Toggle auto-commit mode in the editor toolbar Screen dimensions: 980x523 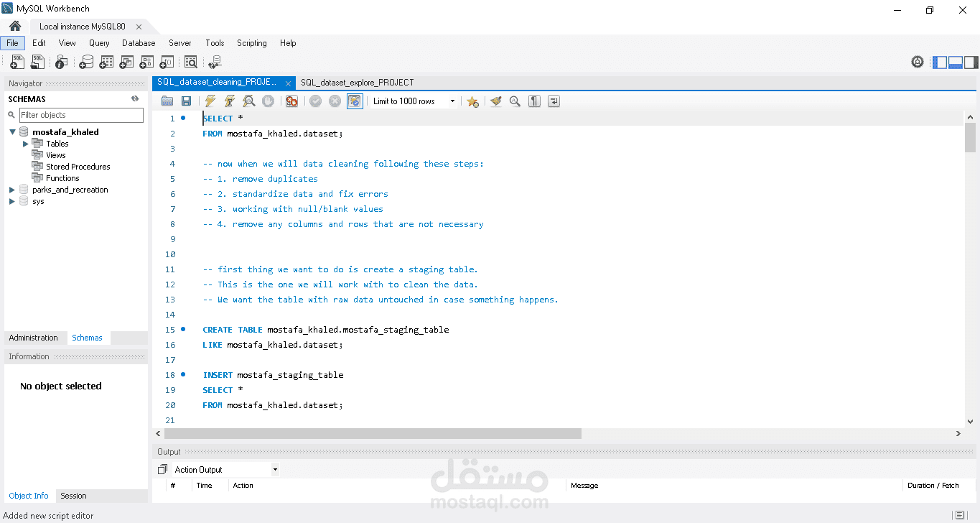click(x=354, y=101)
